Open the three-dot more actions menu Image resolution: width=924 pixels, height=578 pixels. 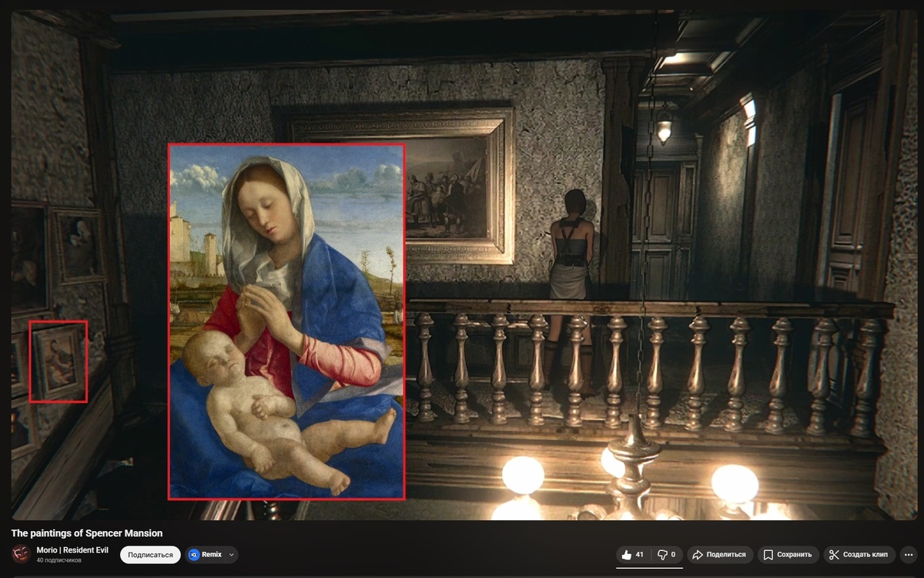pos(908,555)
